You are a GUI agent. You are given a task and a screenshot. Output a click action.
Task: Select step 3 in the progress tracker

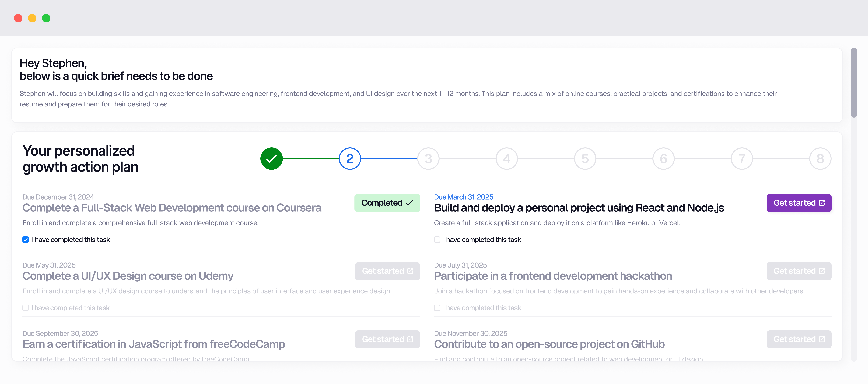point(428,158)
